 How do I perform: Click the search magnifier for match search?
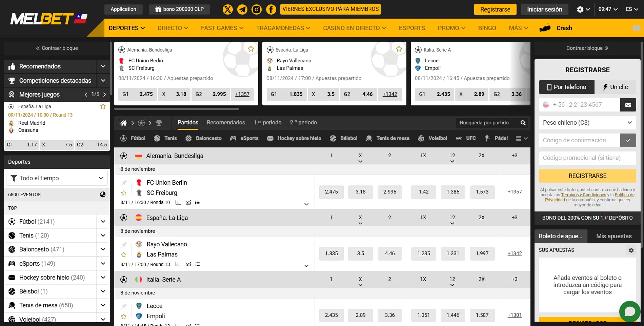[x=523, y=122]
